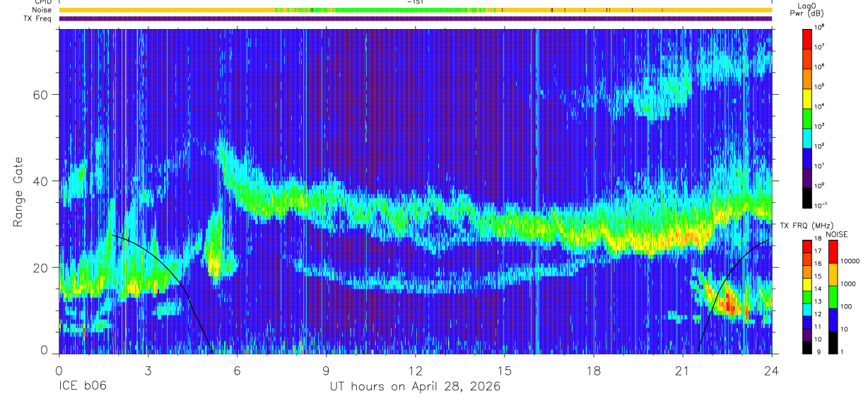Pick the red top segment of the Lag0 power colorbar

[807, 38]
